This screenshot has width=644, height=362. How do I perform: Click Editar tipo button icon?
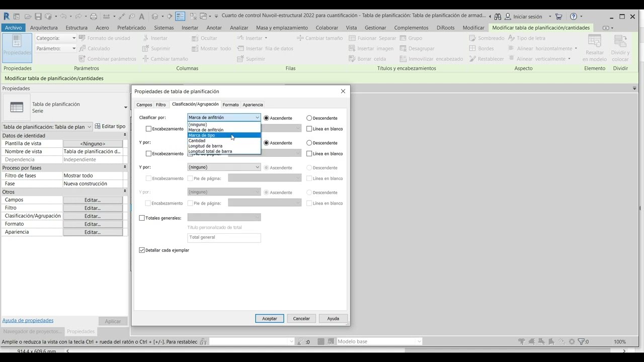(x=110, y=126)
